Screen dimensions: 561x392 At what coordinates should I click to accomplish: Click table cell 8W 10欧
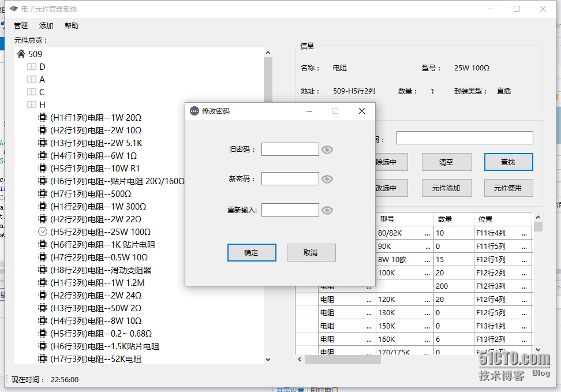pyautogui.click(x=405, y=260)
